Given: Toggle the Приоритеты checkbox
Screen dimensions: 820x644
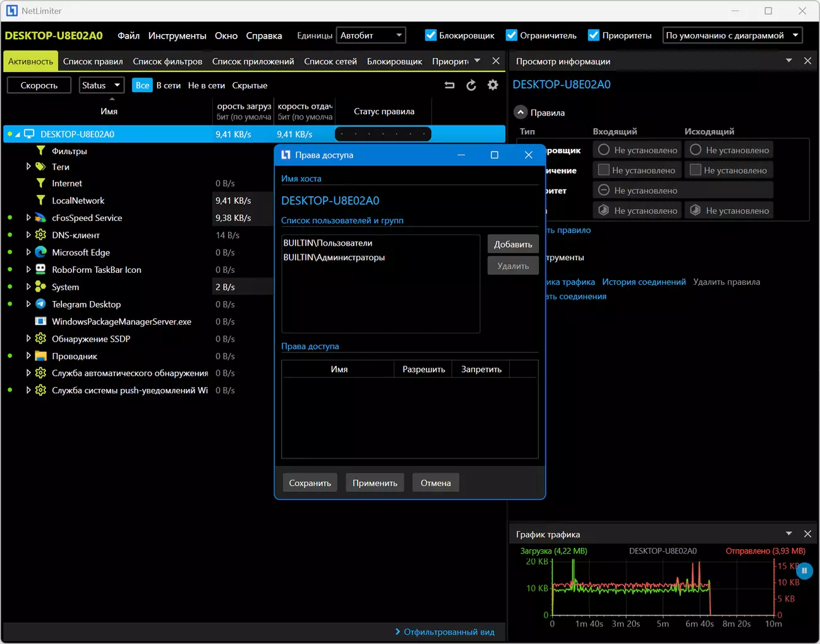Looking at the screenshot, I should (594, 35).
